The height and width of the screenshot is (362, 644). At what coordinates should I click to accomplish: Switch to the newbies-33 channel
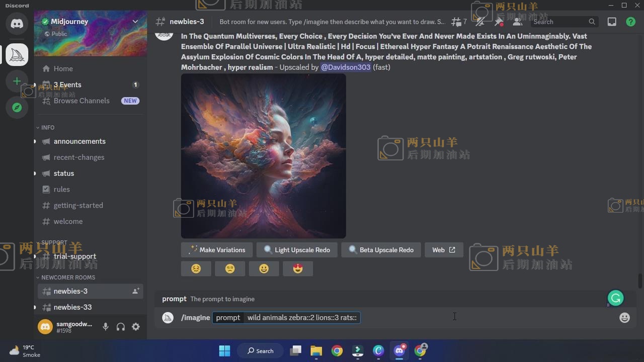coord(72,307)
